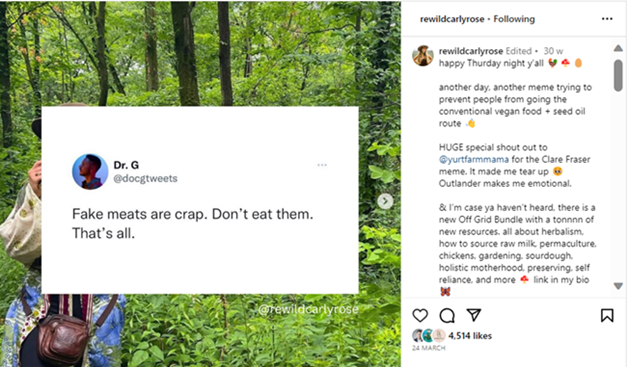
Task: Open the three-dot more options menu
Action: pos(607,19)
